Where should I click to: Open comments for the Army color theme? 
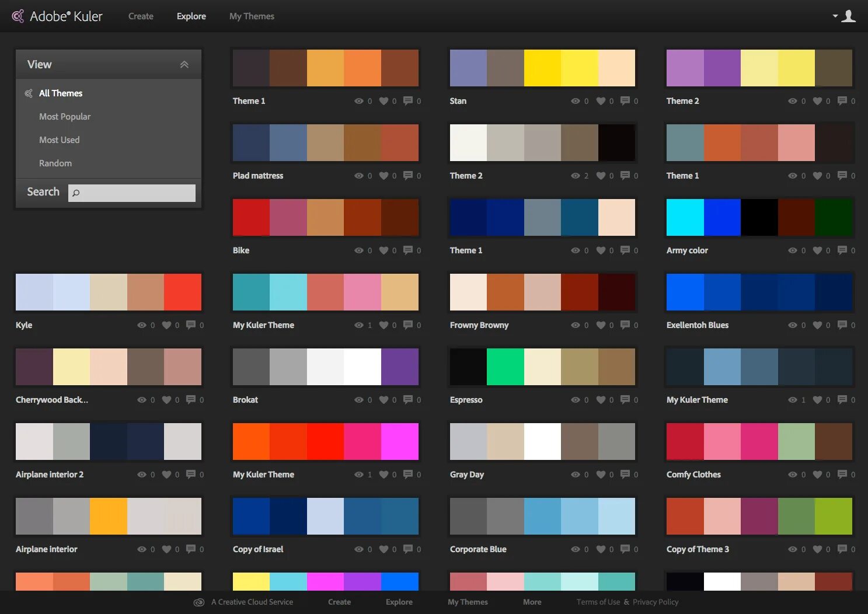(x=842, y=250)
